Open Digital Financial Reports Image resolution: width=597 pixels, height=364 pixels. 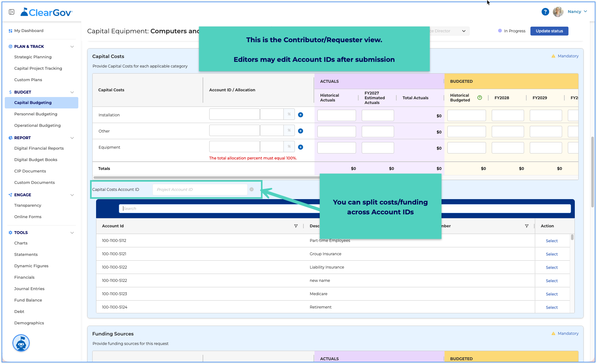point(39,148)
